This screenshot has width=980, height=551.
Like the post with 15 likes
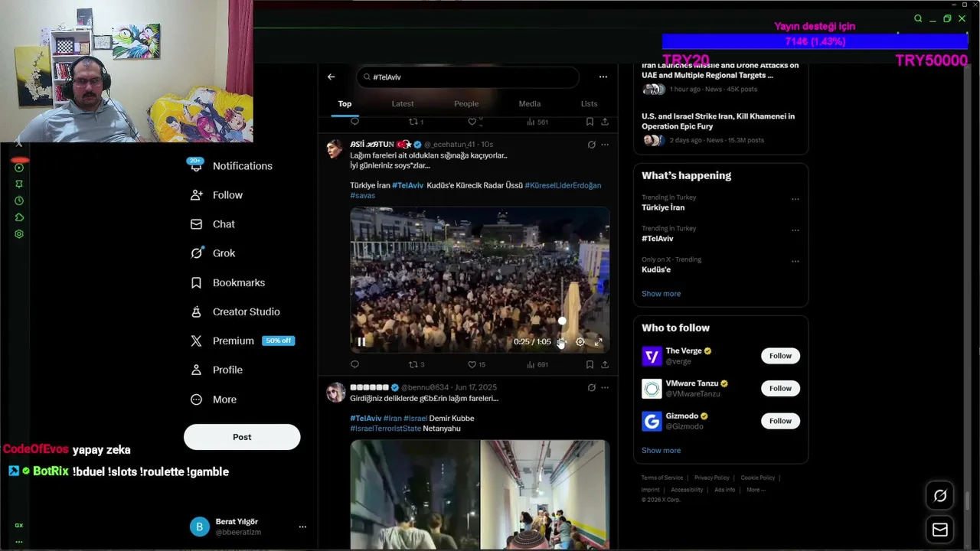[476, 364]
